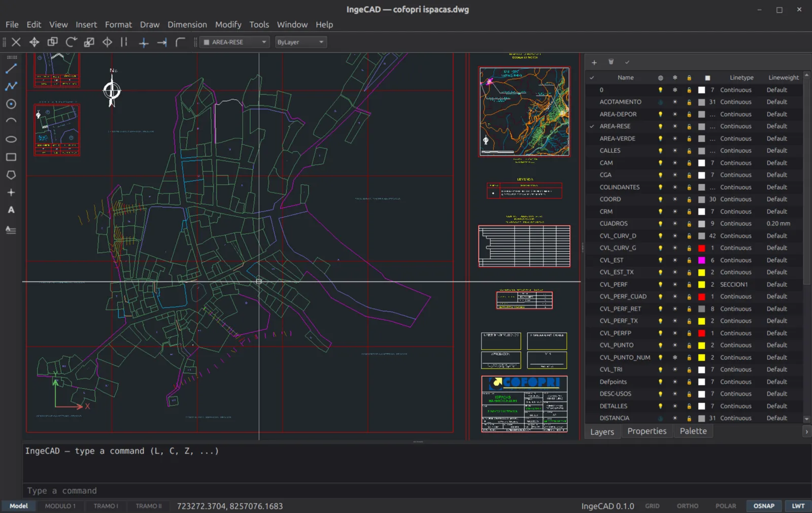This screenshot has height=513, width=812.
Task: Select the Scale tool icon
Action: (89, 42)
